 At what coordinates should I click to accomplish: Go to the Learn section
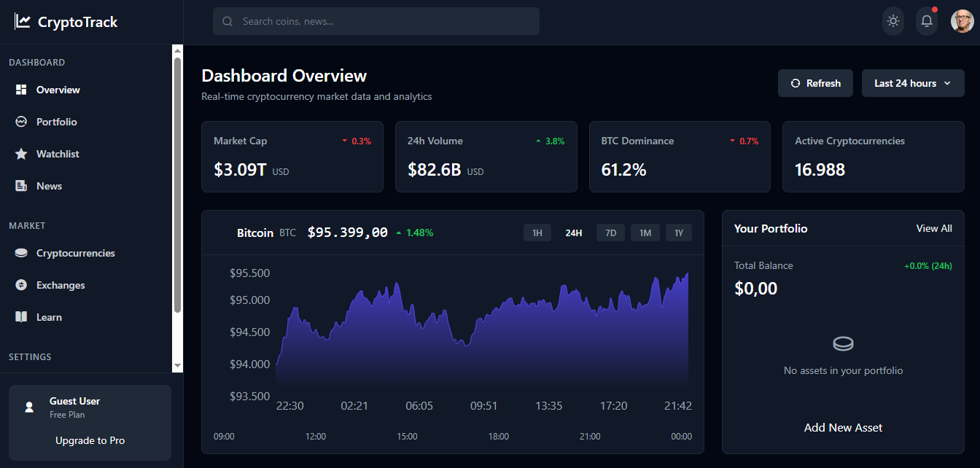(x=49, y=317)
